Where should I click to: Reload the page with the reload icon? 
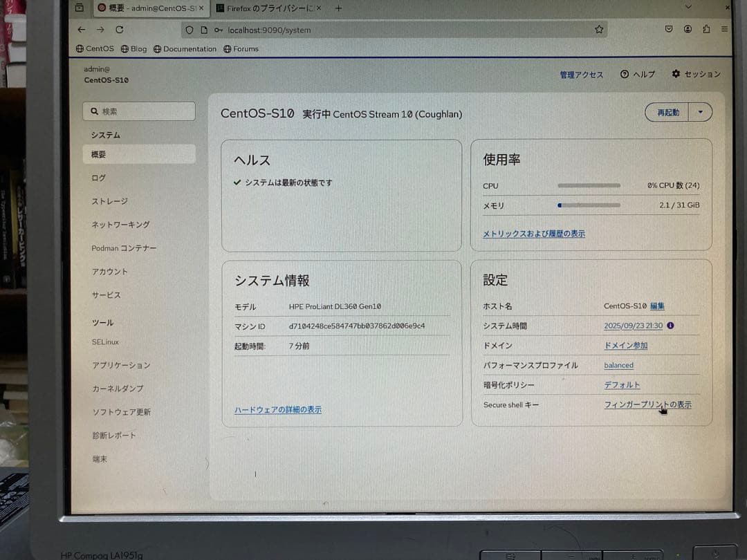pos(119,30)
